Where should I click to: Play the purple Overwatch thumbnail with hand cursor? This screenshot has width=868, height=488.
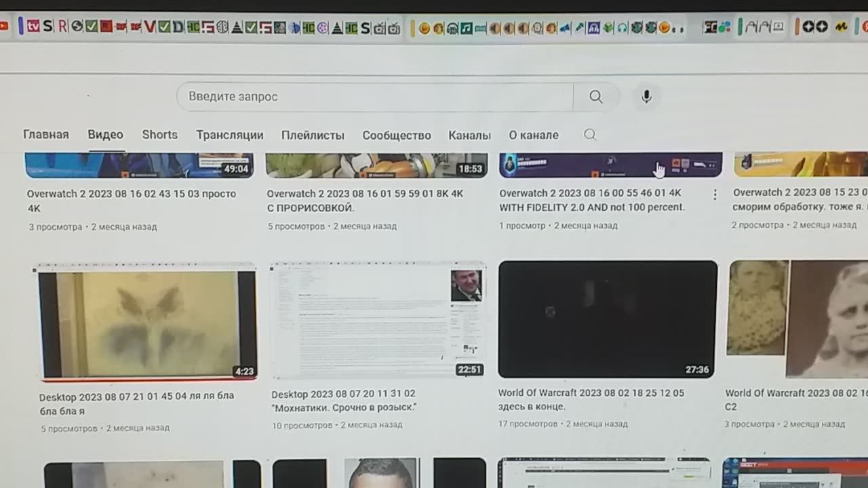pos(610,165)
